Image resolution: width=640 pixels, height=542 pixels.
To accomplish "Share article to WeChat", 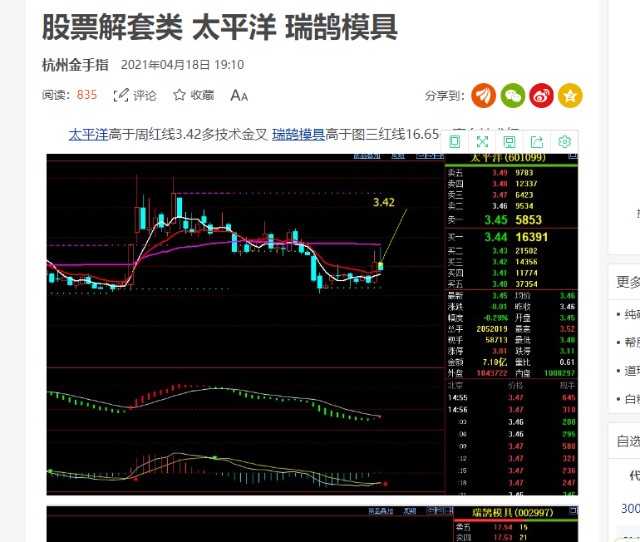I will point(513,96).
